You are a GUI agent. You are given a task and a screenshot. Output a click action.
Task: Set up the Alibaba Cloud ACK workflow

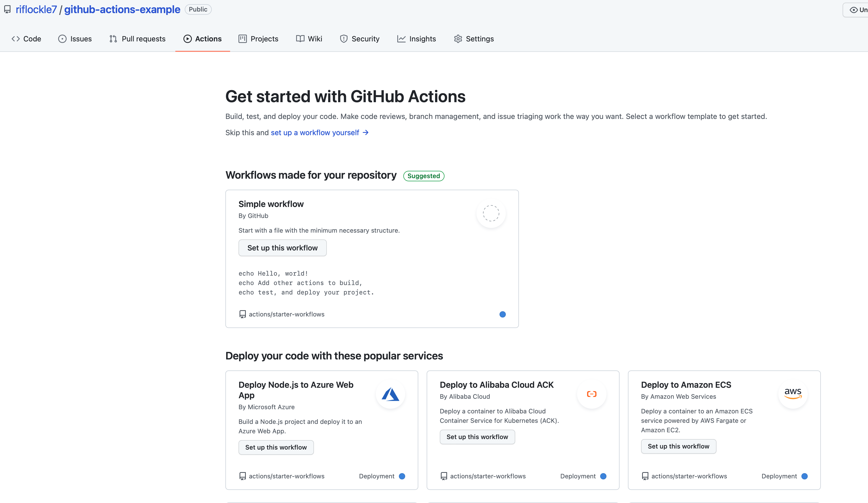pos(477,437)
